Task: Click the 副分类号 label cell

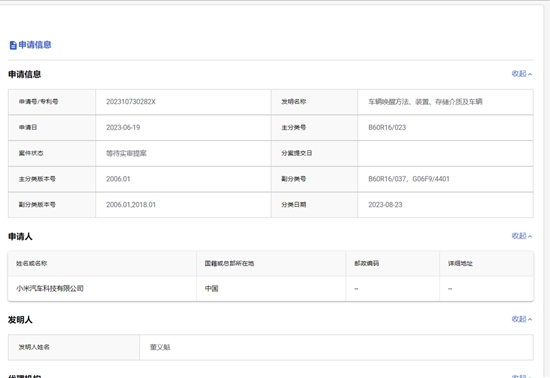Action: tap(314, 179)
